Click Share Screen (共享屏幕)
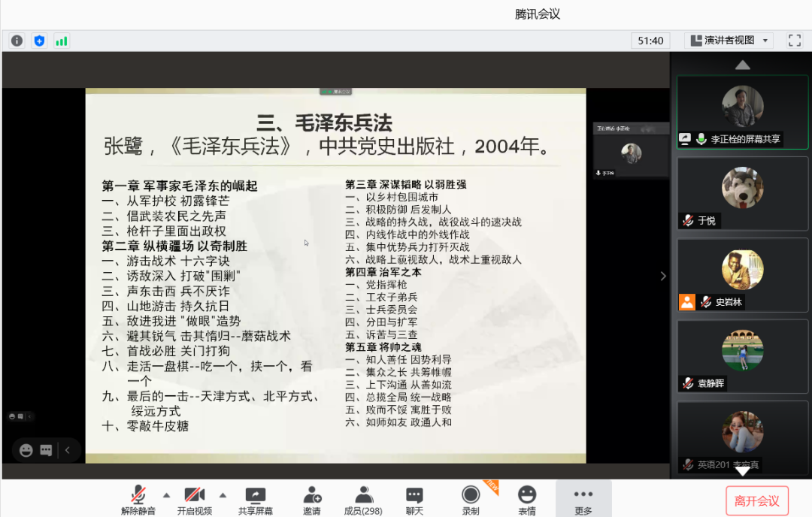 click(x=256, y=500)
